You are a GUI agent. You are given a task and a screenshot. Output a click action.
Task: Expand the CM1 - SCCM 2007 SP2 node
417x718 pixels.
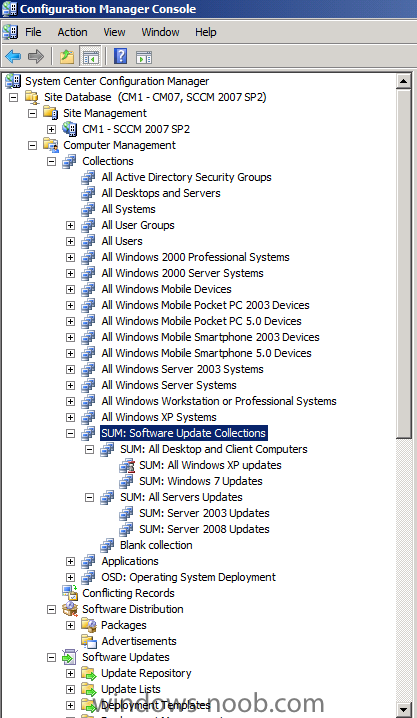[51, 129]
